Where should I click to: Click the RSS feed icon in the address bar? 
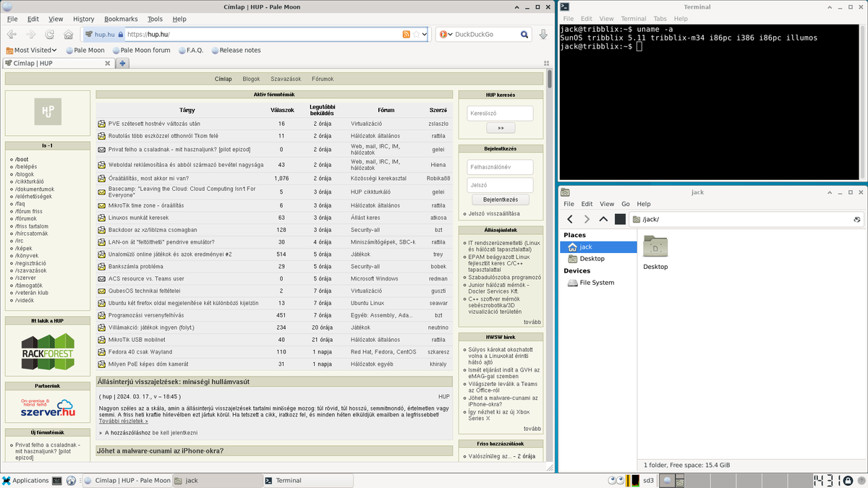click(x=407, y=34)
